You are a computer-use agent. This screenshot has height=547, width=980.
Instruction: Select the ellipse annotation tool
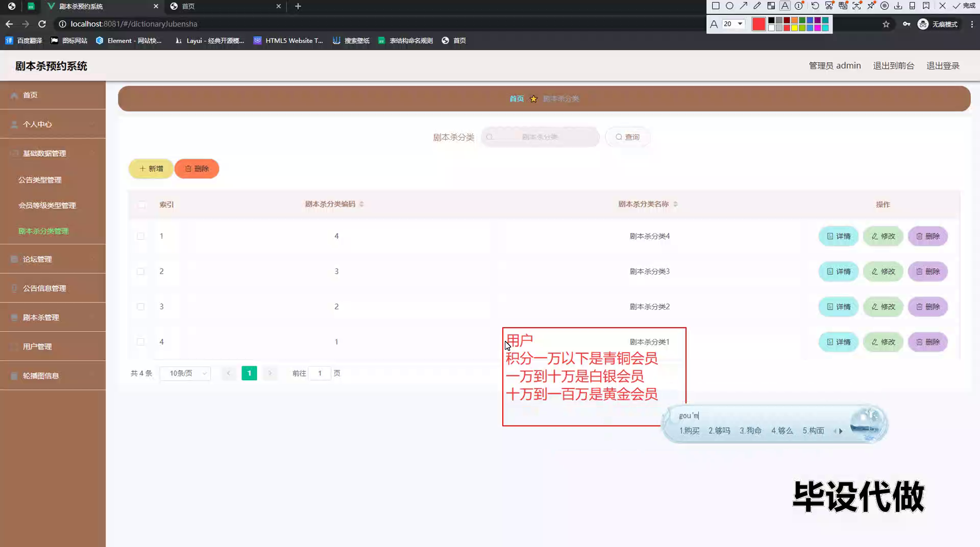click(729, 6)
